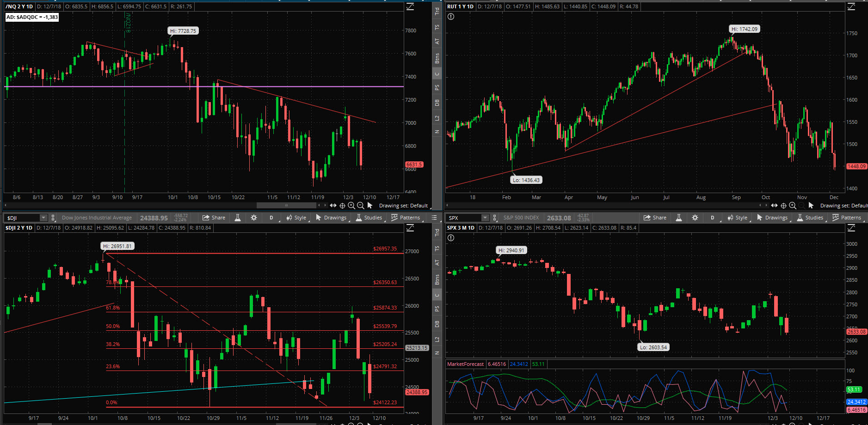
Task: Toggle the Btns sidebar button beside the /NQ chart
Action: [437, 58]
